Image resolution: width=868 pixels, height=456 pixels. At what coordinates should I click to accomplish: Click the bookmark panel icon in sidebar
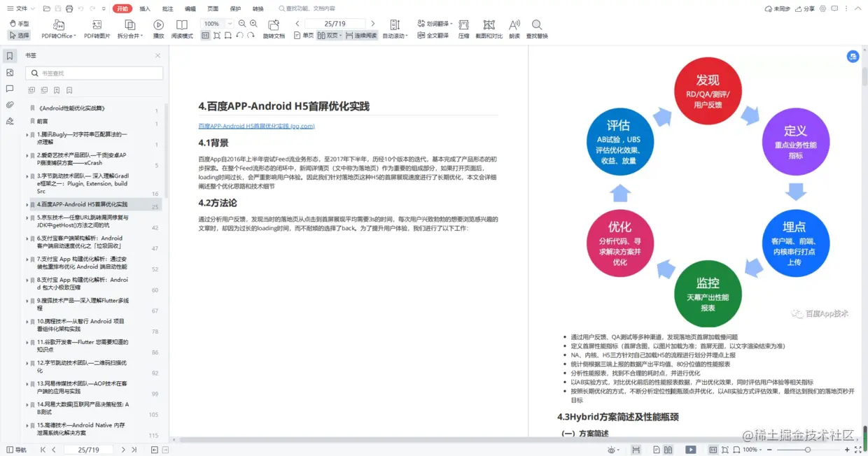click(x=10, y=56)
